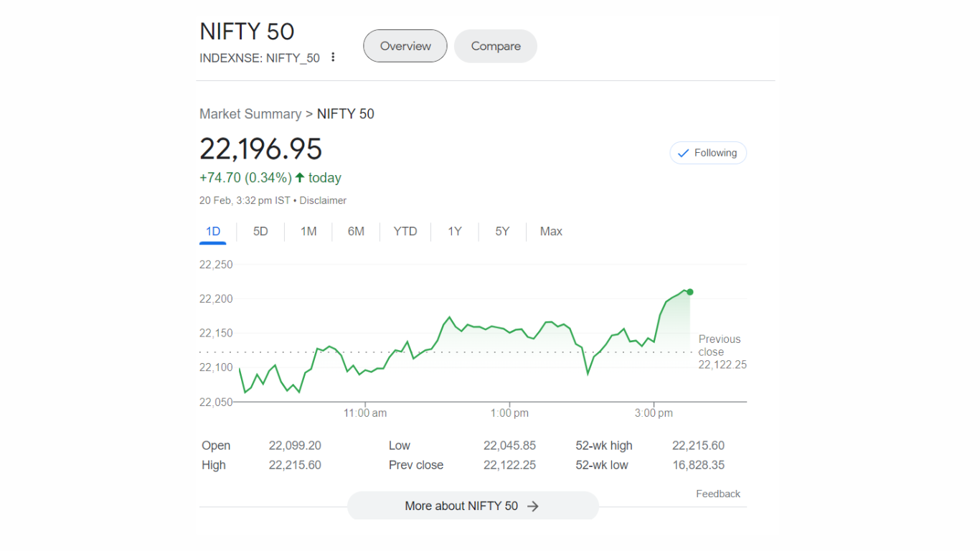Viewport: 980px width, 551px height.
Task: Click the 1:00 pm axis label
Action: [510, 413]
